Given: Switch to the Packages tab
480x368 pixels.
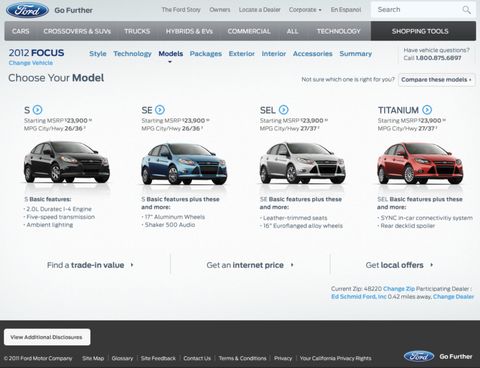Looking at the screenshot, I should click(x=206, y=54).
